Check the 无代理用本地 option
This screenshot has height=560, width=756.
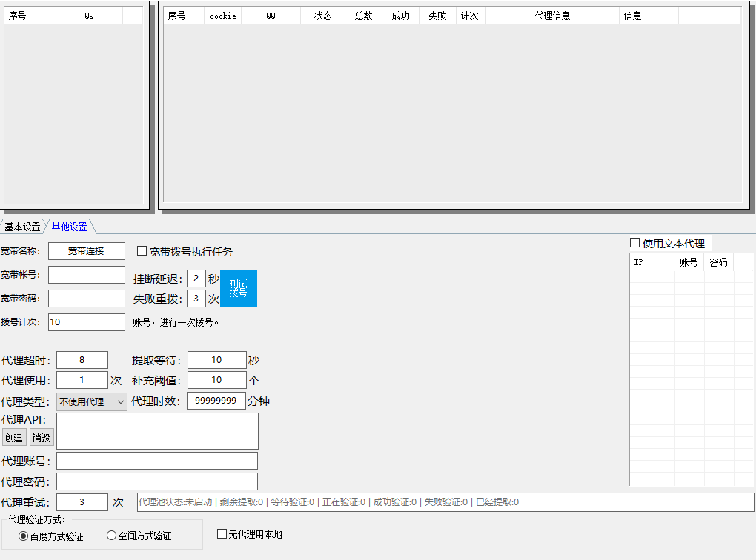pyautogui.click(x=222, y=533)
